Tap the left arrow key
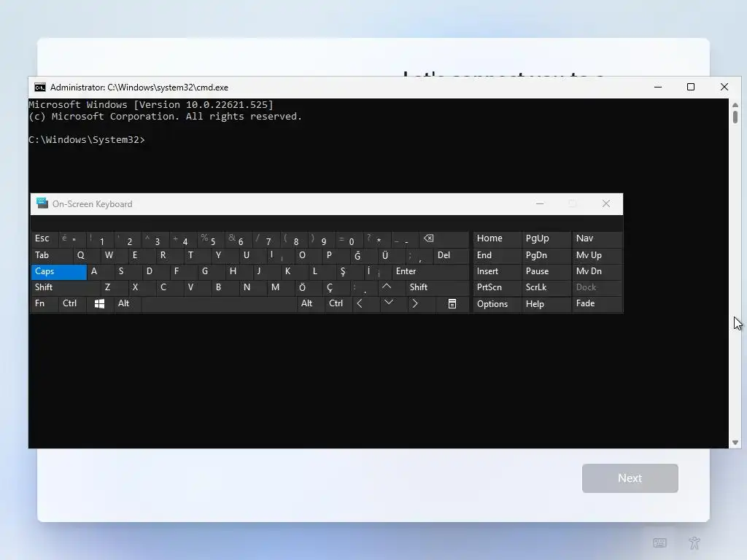The image size is (747, 560). 366,304
